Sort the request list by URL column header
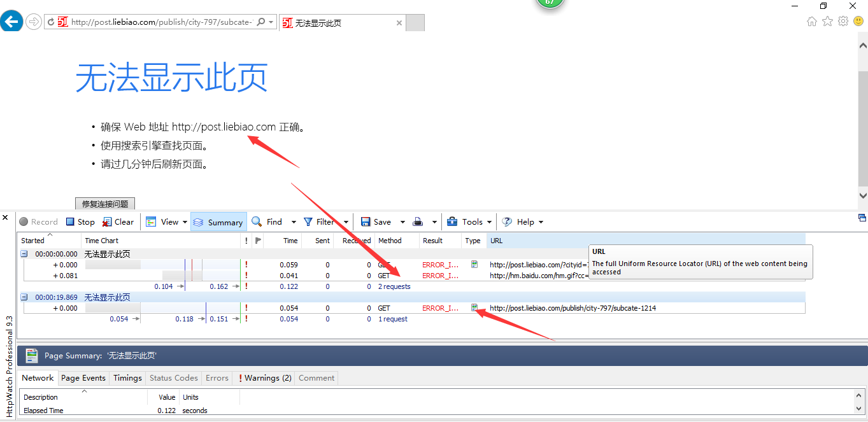 [x=497, y=241]
